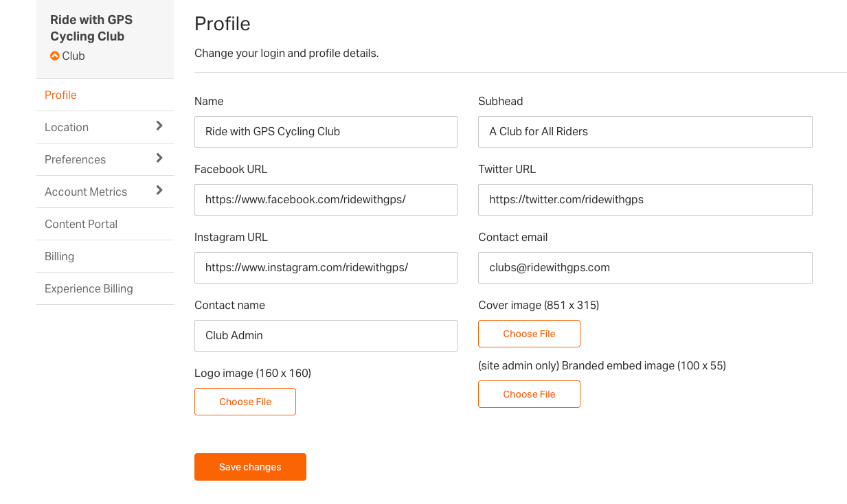The height and width of the screenshot is (504, 847).
Task: Open the Billing sidebar item
Action: click(x=105, y=256)
